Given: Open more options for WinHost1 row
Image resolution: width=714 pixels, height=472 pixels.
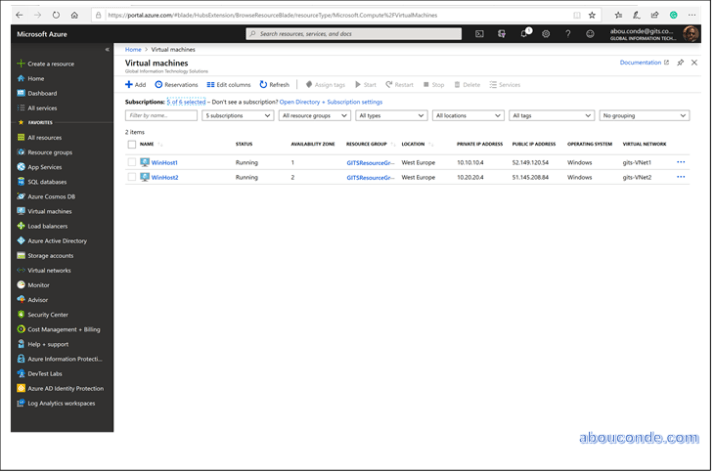Looking at the screenshot, I should point(681,161).
